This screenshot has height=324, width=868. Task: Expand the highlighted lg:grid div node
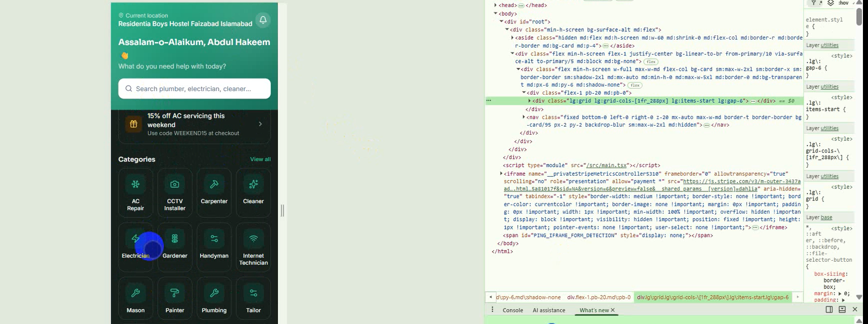pos(529,101)
